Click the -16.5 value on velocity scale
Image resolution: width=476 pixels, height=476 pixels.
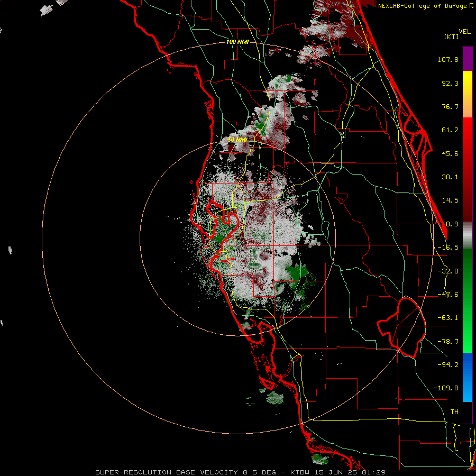[x=448, y=248]
